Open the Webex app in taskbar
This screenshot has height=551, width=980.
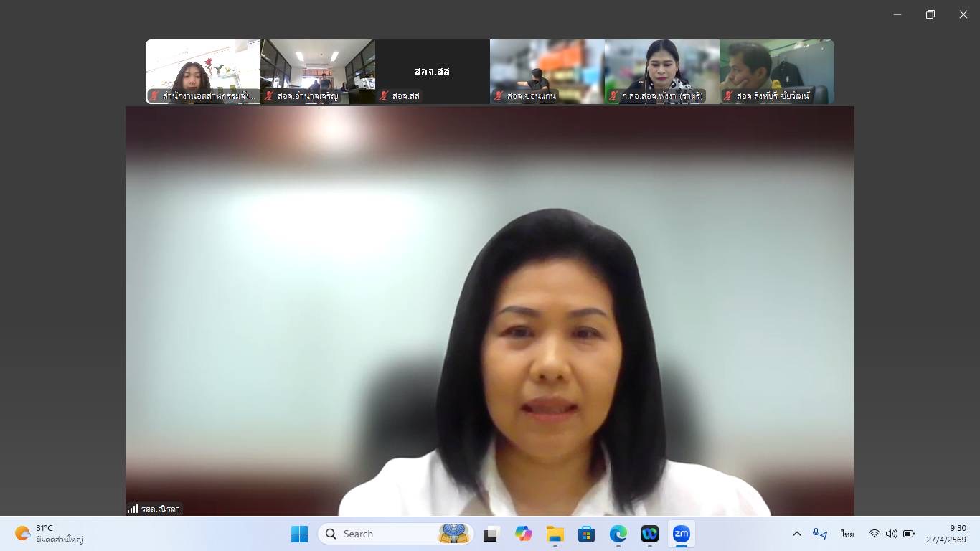[x=649, y=534]
